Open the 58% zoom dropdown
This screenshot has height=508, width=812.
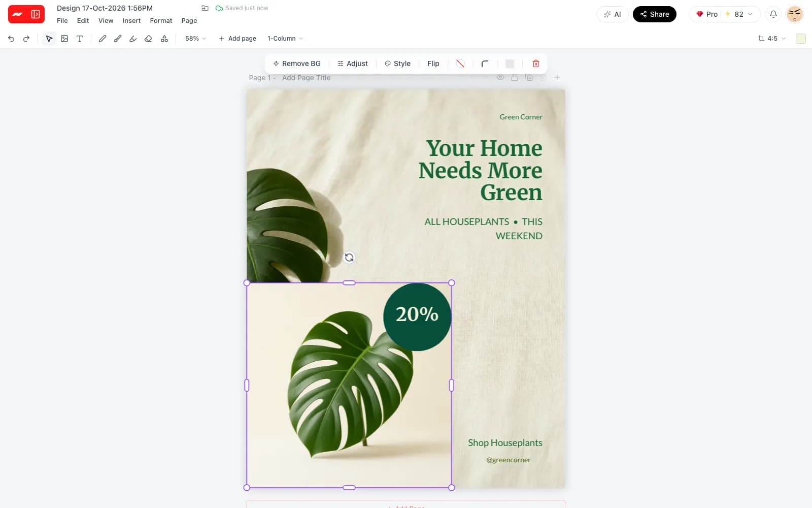pyautogui.click(x=195, y=39)
